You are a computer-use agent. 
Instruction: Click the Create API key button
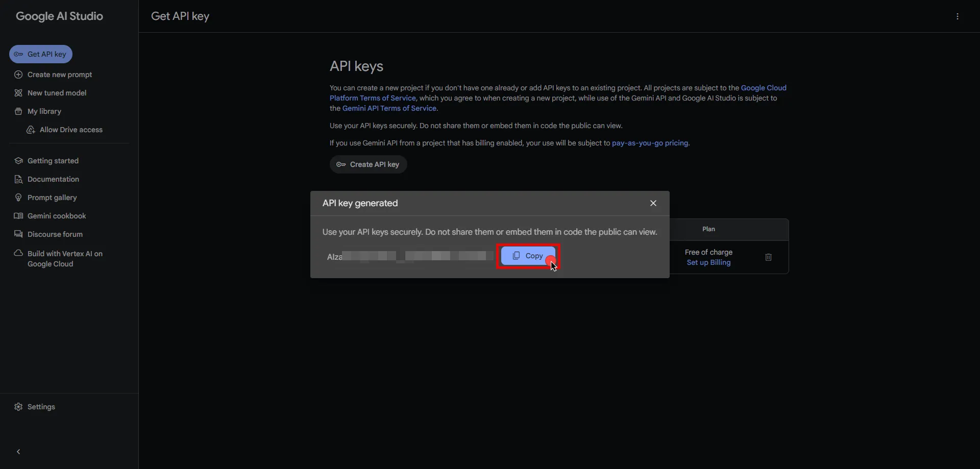tap(369, 164)
